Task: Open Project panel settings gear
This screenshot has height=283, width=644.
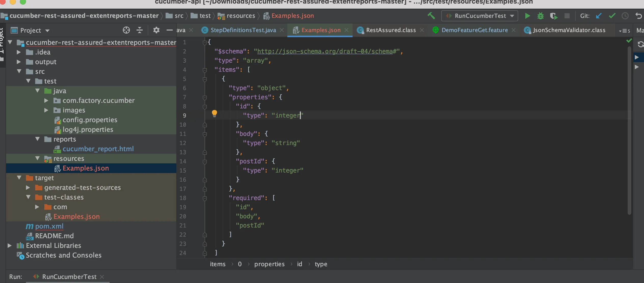Action: coord(156,30)
